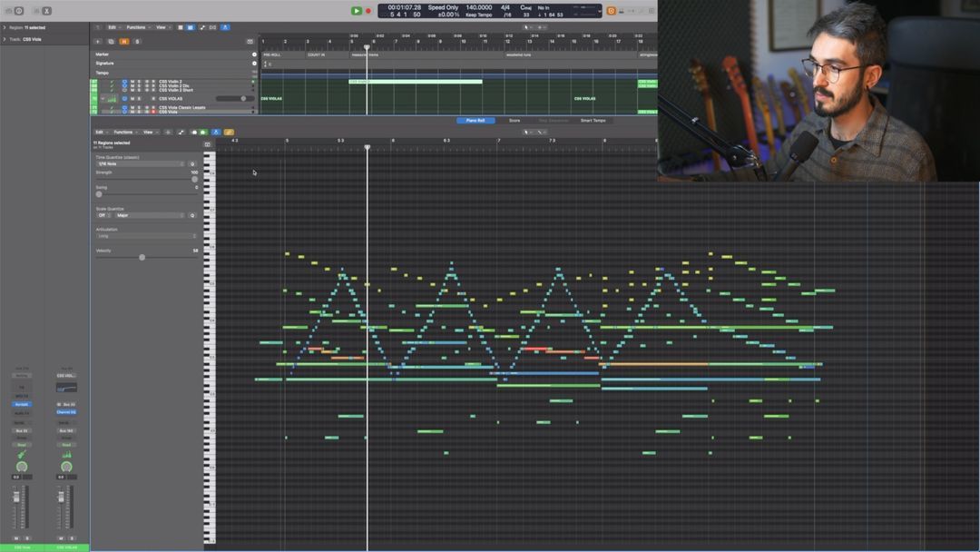Click the Velocity slider in the left panel
This screenshot has height=552, width=980.
click(142, 257)
